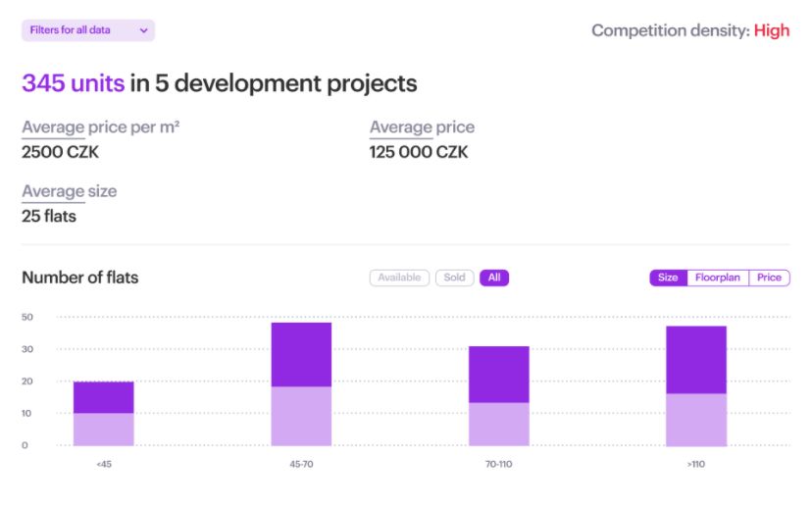
Task: Click light purple segment of 70-110 bar
Action: (499, 424)
